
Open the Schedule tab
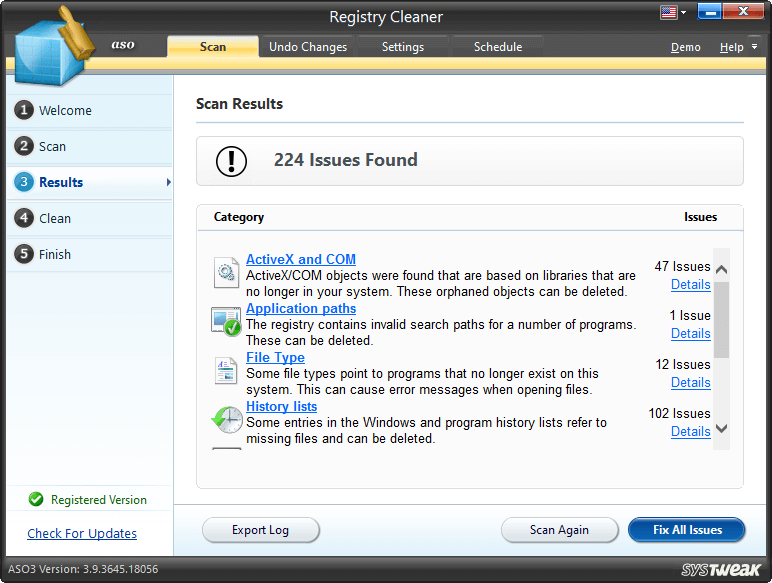[x=497, y=47]
